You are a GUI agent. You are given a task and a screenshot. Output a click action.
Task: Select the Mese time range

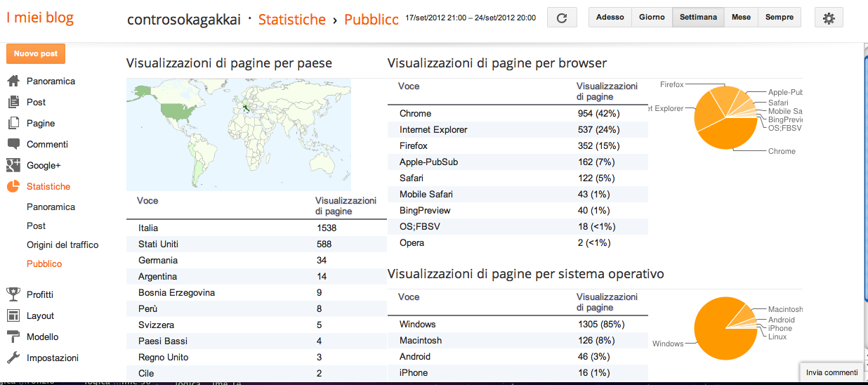(741, 18)
